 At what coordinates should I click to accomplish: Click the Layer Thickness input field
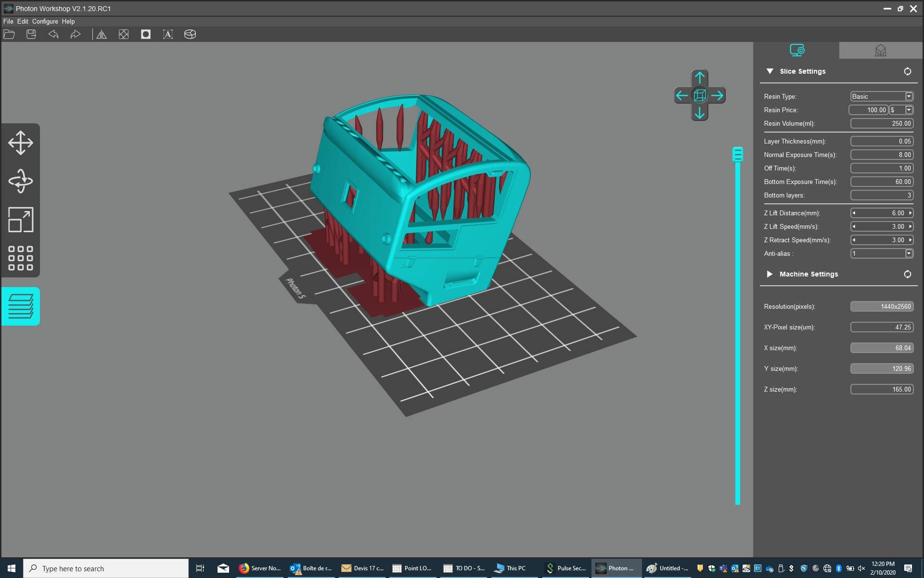(881, 141)
